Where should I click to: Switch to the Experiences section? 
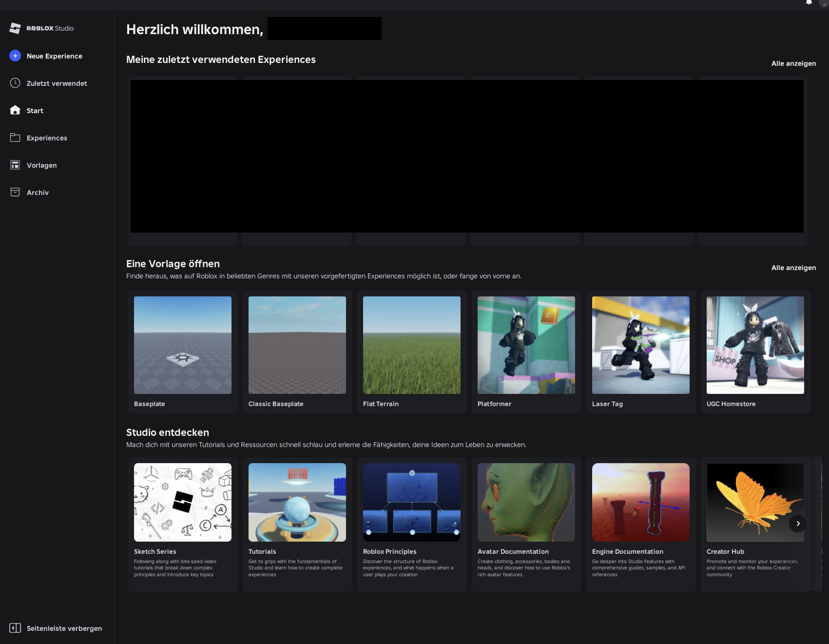pos(47,137)
